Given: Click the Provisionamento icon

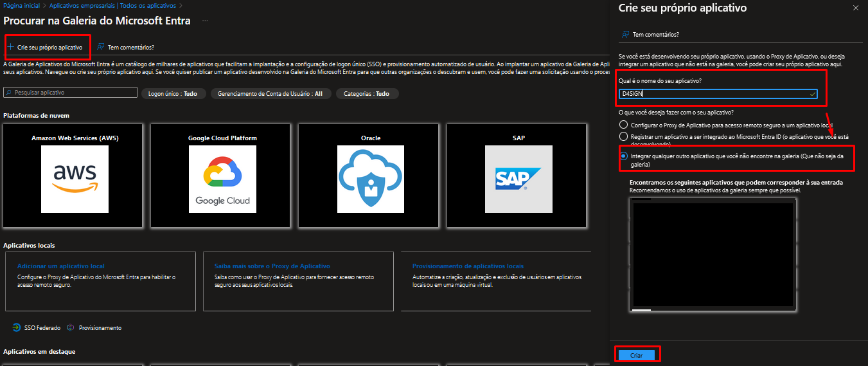Looking at the screenshot, I should (x=71, y=327).
